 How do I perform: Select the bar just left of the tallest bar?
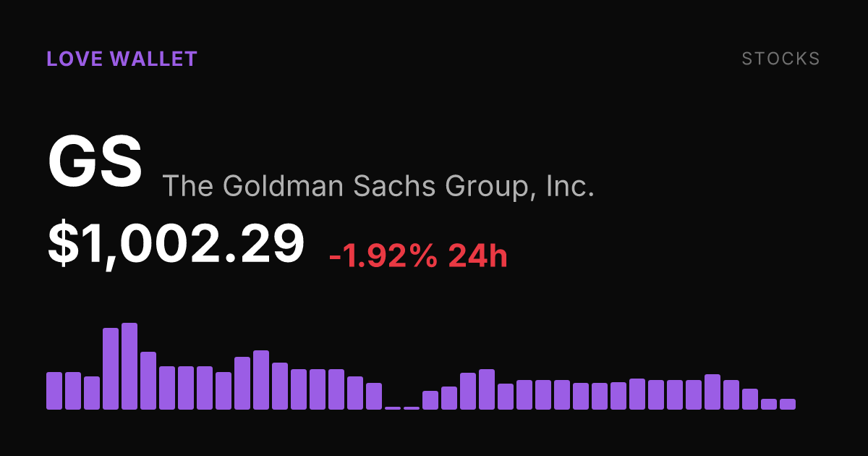pyautogui.click(x=111, y=368)
